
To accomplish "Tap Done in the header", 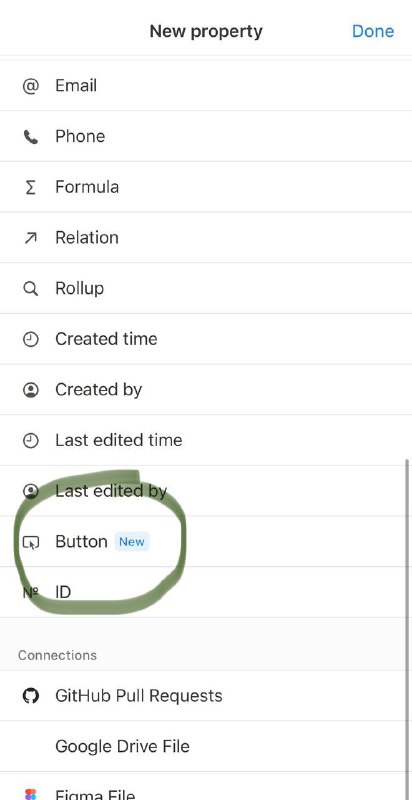I will click(x=373, y=31).
